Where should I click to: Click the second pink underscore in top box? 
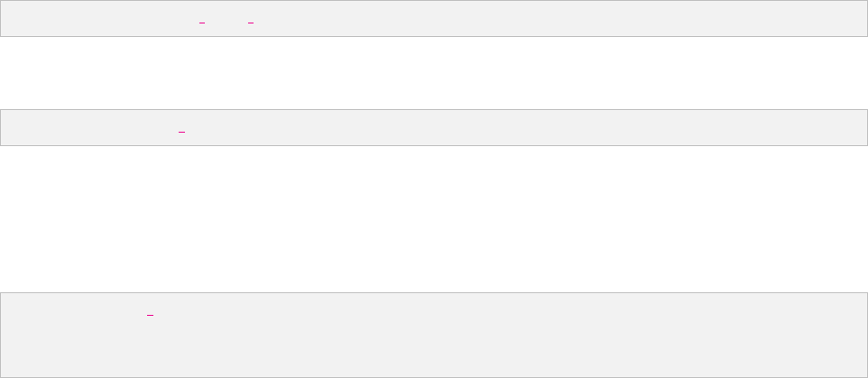pyautogui.click(x=251, y=23)
